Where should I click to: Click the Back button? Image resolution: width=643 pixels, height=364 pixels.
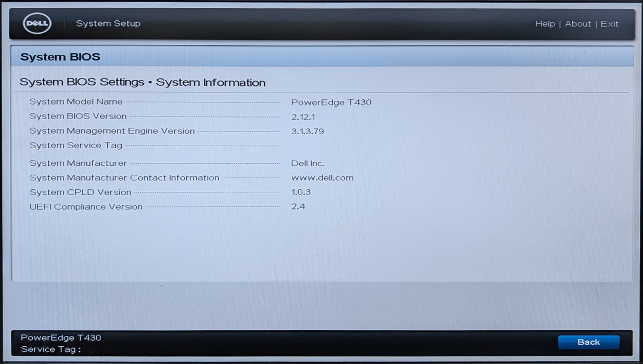[x=588, y=342]
